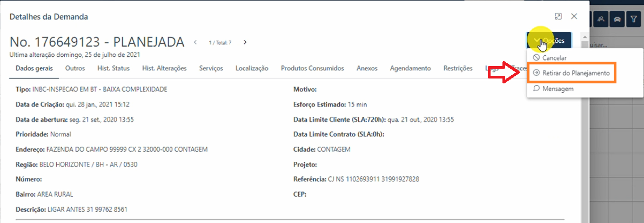The width and height of the screenshot is (644, 223).
Task: Switch to Produtos Consumidos tab
Action: coord(313,68)
